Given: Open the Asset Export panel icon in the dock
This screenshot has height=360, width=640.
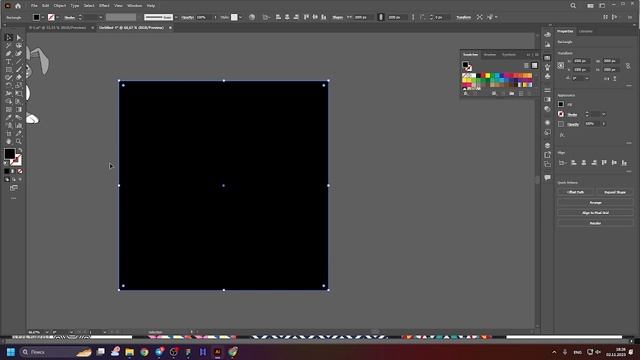Looking at the screenshot, I should pyautogui.click(x=547, y=155).
